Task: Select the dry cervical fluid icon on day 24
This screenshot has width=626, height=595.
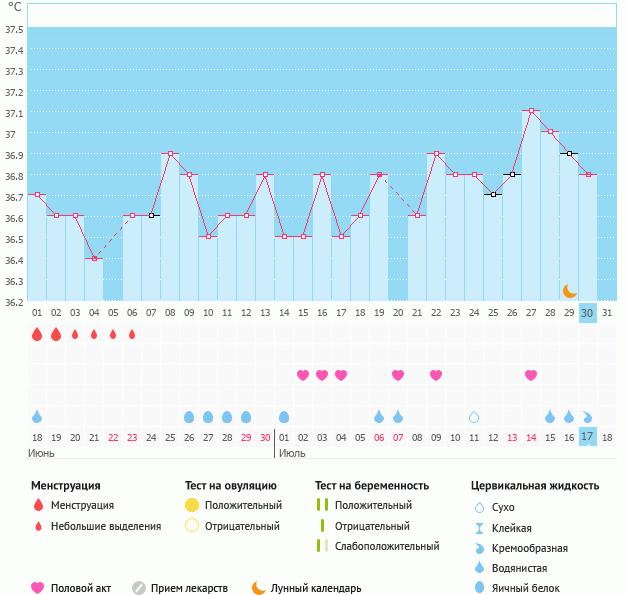Action: 474,416
